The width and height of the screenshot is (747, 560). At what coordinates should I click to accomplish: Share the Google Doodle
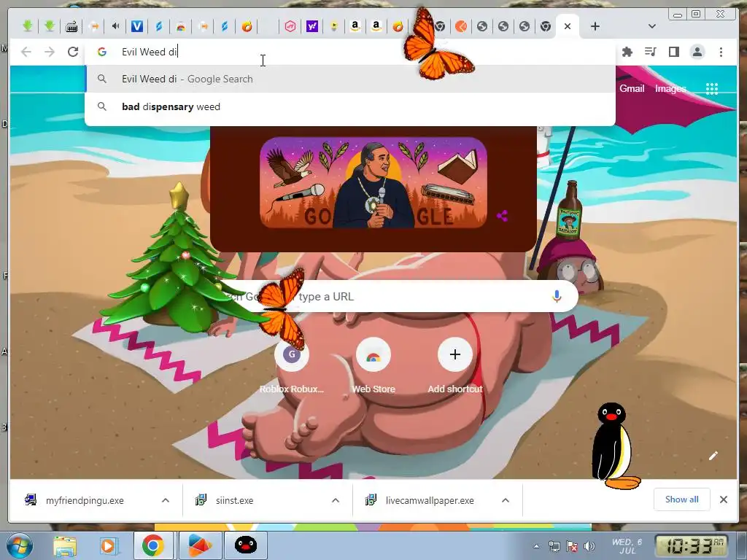pyautogui.click(x=502, y=216)
